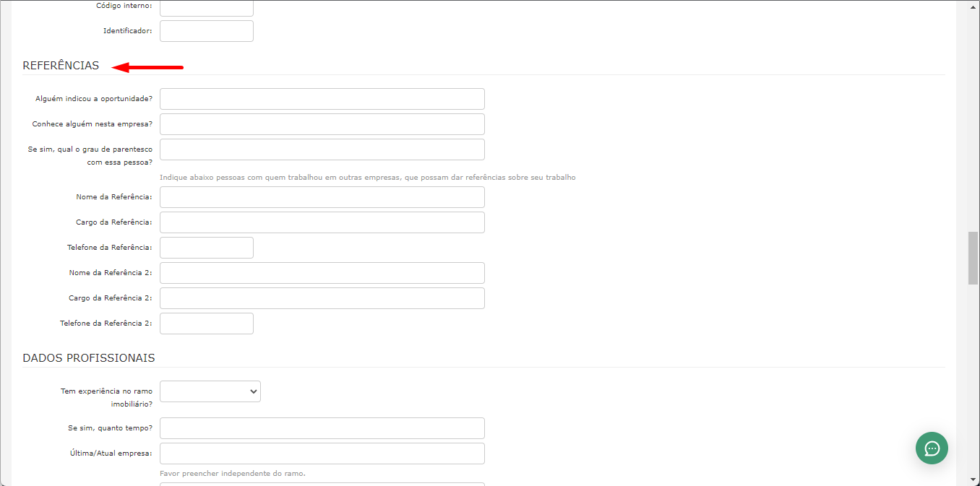Click the scrollbar down arrow

coord(973,480)
